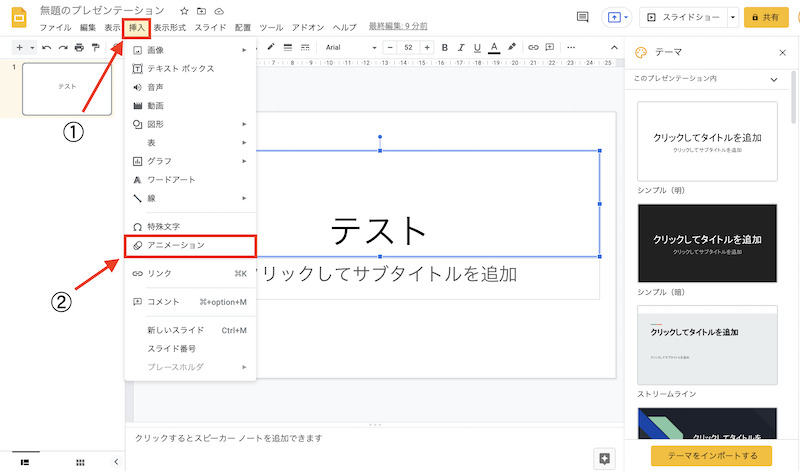Click the insert link icon in toolbar
800x471 pixels.
point(533,47)
